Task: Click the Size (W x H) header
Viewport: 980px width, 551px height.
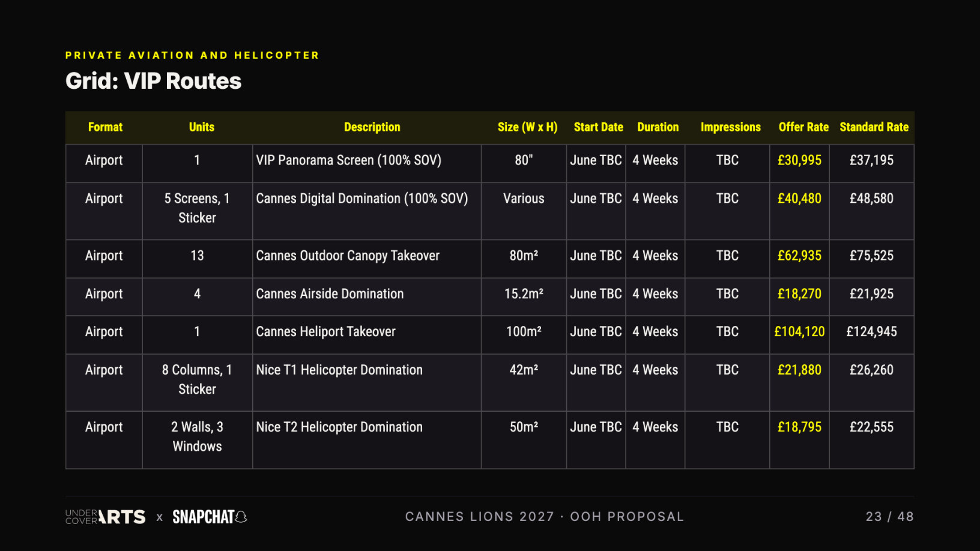Action: pyautogui.click(x=527, y=127)
